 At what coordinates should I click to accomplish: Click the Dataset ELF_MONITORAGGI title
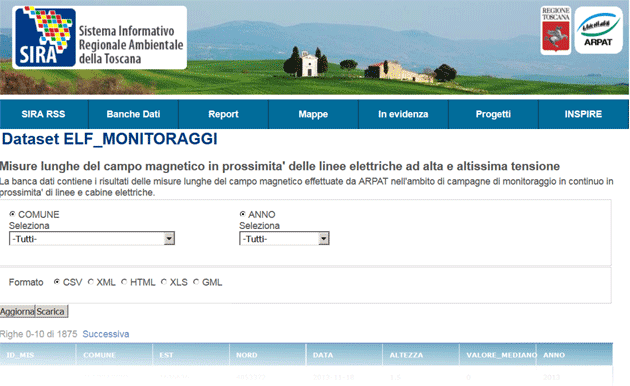click(x=110, y=139)
